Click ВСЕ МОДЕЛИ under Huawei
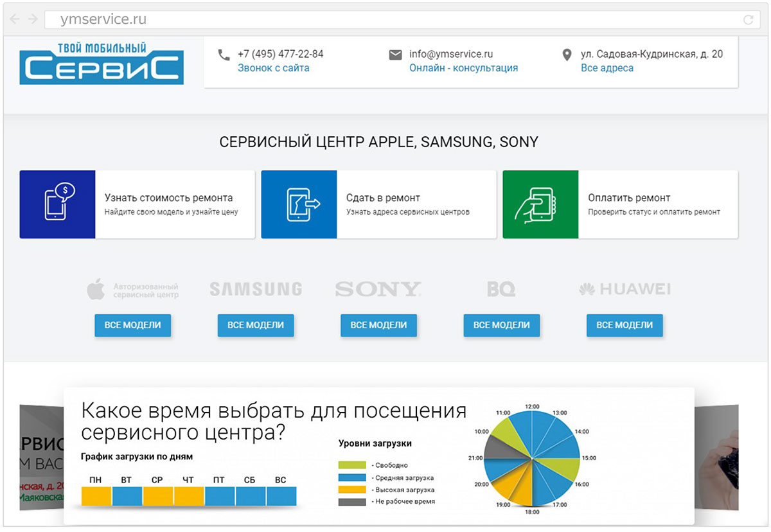 pyautogui.click(x=625, y=325)
